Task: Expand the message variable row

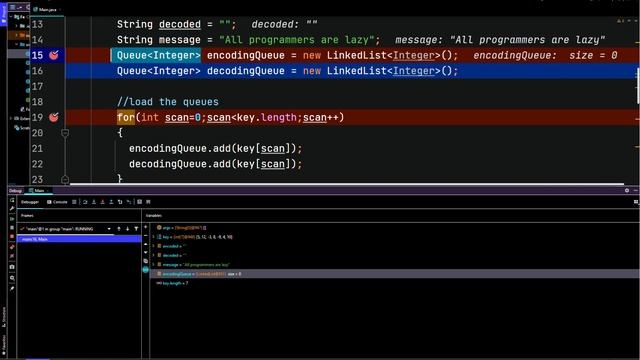Action: click(154, 264)
